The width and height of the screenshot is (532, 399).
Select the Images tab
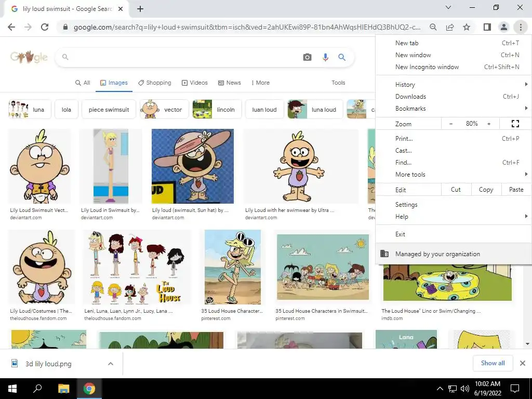[114, 83]
